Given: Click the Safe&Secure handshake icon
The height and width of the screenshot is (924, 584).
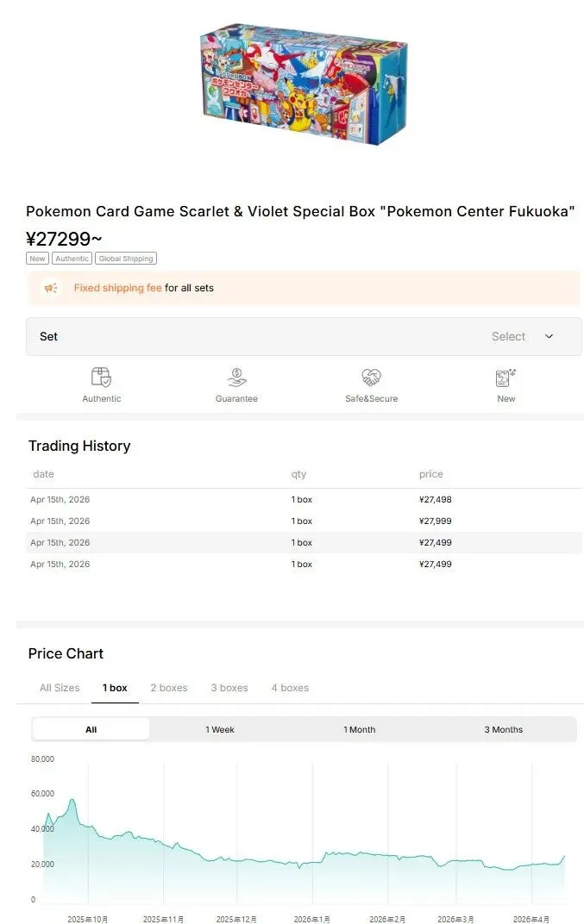Looking at the screenshot, I should point(371,378).
